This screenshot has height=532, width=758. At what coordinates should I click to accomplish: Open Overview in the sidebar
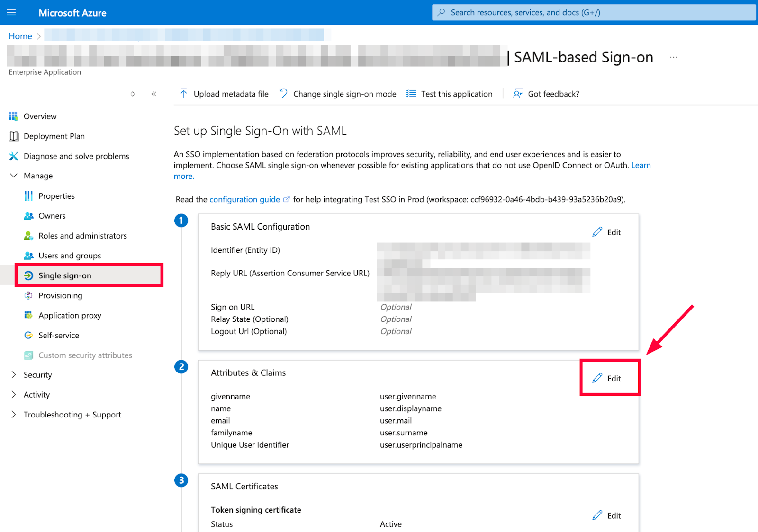coord(40,116)
